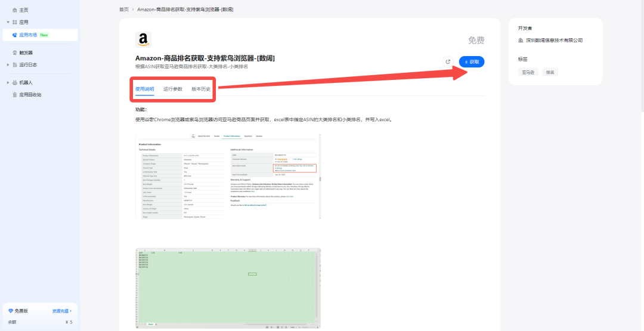Switch to the 运行参数 tab
The height and width of the screenshot is (331, 644).
click(172, 89)
